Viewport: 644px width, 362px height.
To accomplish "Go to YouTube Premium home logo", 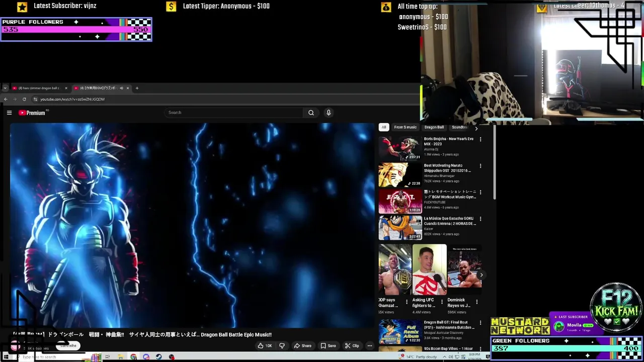I will tap(32, 113).
